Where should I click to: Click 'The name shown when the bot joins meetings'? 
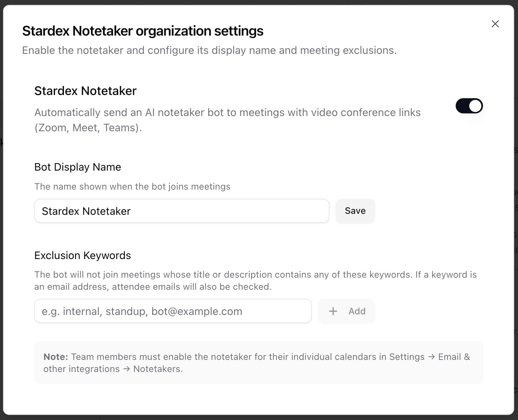132,187
